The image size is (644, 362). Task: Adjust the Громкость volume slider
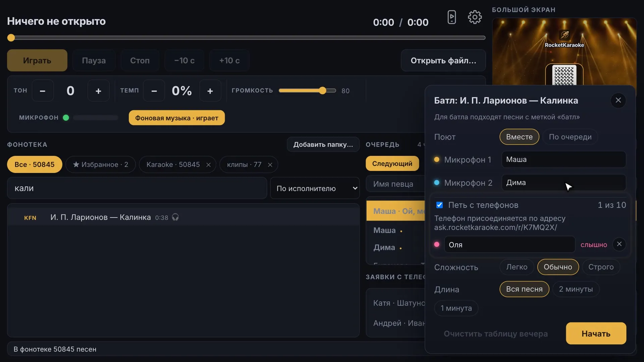pyautogui.click(x=307, y=90)
